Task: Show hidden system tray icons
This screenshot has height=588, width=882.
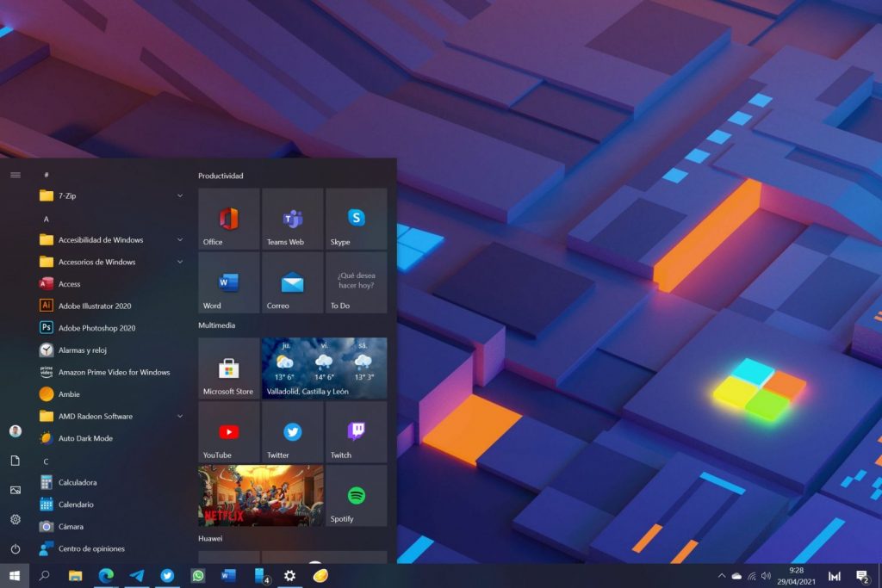Action: coord(721,576)
